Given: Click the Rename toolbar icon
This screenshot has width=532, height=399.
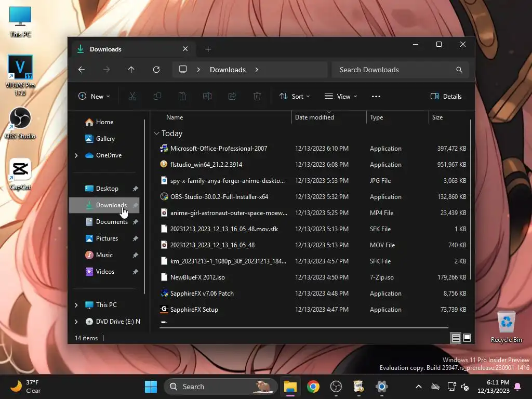Looking at the screenshot, I should 207,96.
